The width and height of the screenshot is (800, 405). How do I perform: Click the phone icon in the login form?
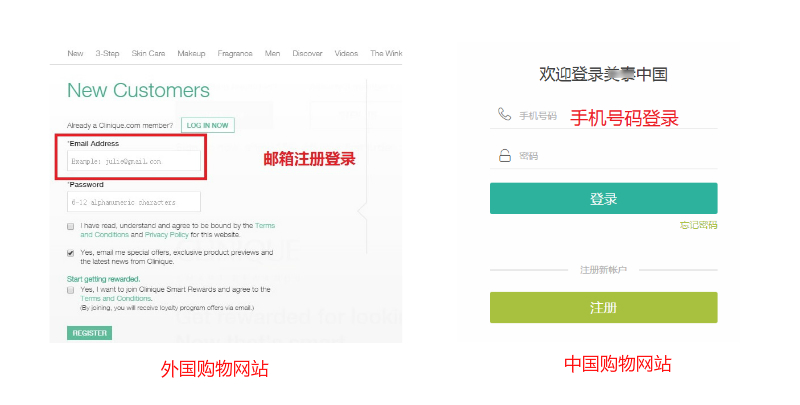tap(504, 114)
